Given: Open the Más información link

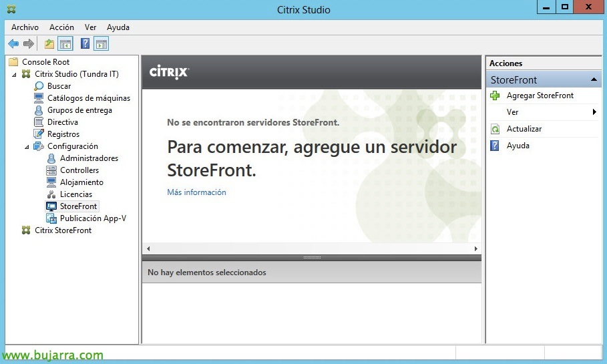Looking at the screenshot, I should tap(196, 192).
